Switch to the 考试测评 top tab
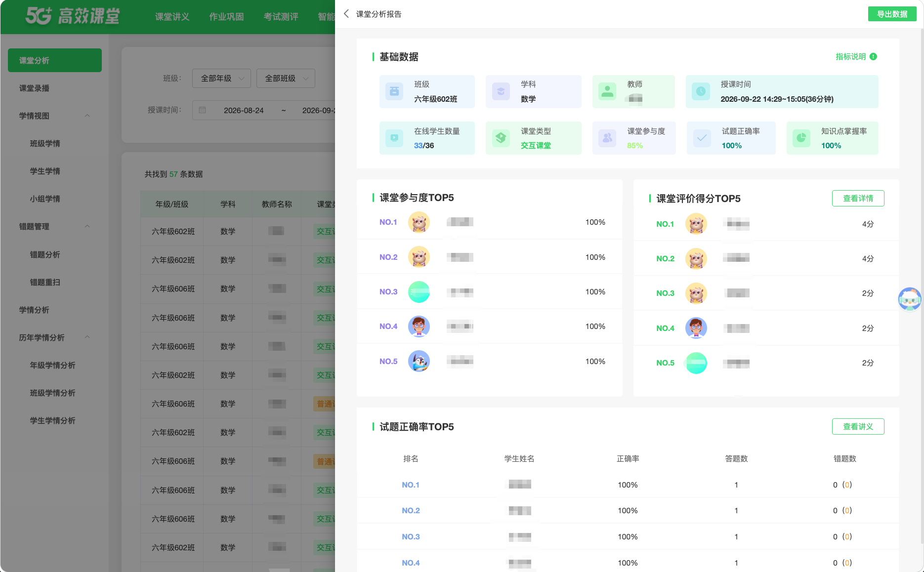This screenshot has width=924, height=572. (281, 17)
